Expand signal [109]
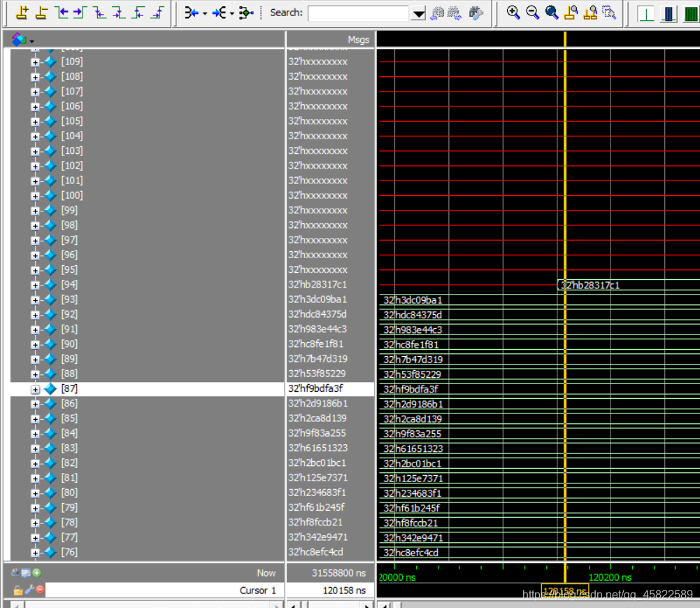 pos(35,62)
